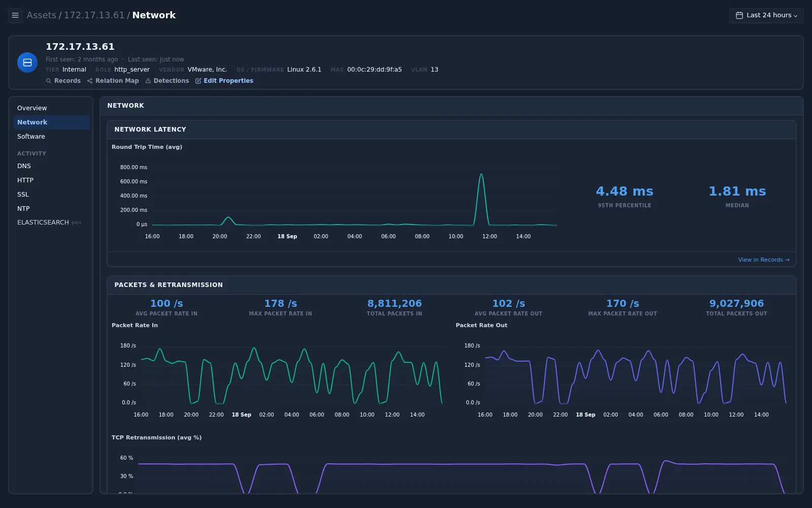
Task: Click the Round Trip Time (avg) chart title
Action: pos(147,147)
